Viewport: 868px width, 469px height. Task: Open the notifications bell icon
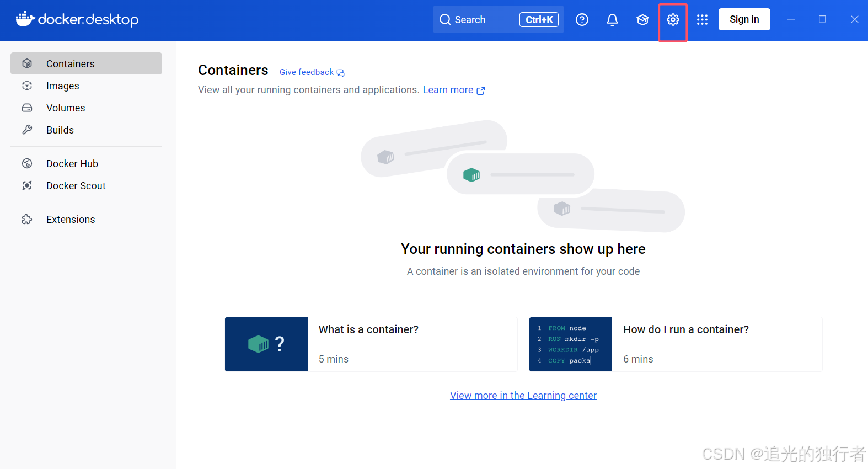(612, 20)
